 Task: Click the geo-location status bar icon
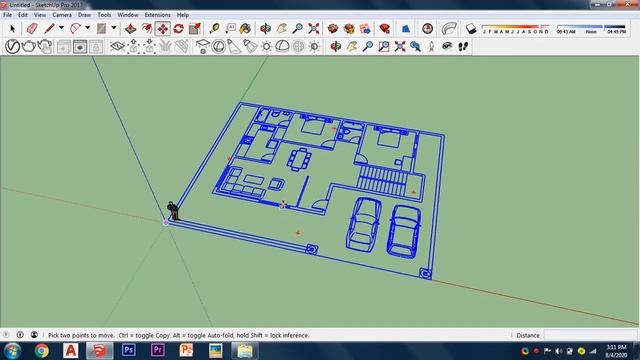click(20, 335)
